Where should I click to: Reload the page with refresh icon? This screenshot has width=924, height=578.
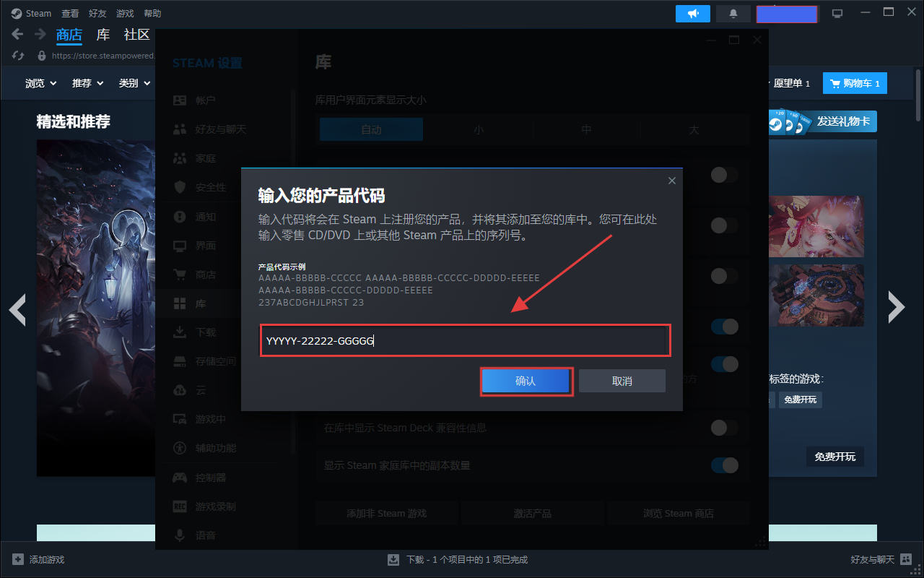click(x=19, y=55)
